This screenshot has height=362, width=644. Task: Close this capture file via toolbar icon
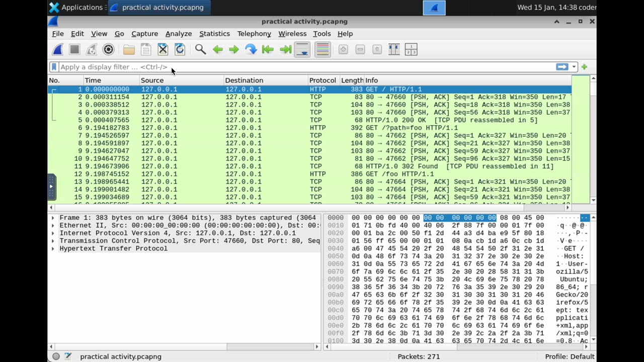pos(163,49)
